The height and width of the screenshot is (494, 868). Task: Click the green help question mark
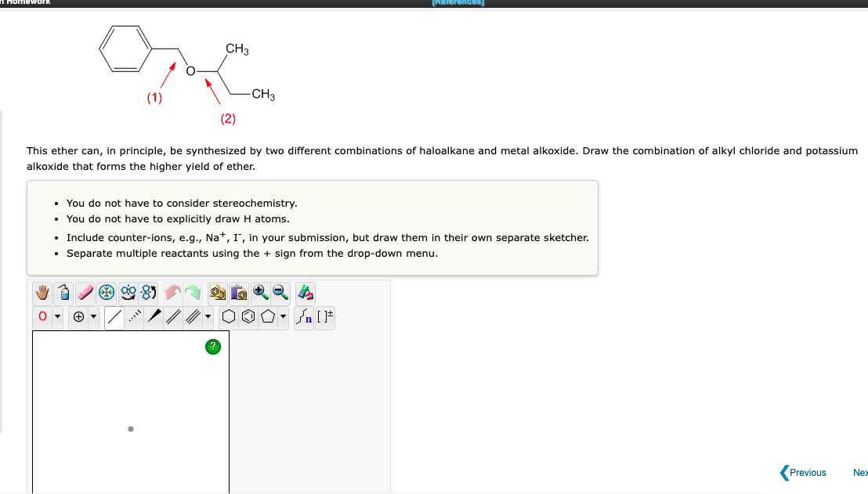(x=213, y=347)
